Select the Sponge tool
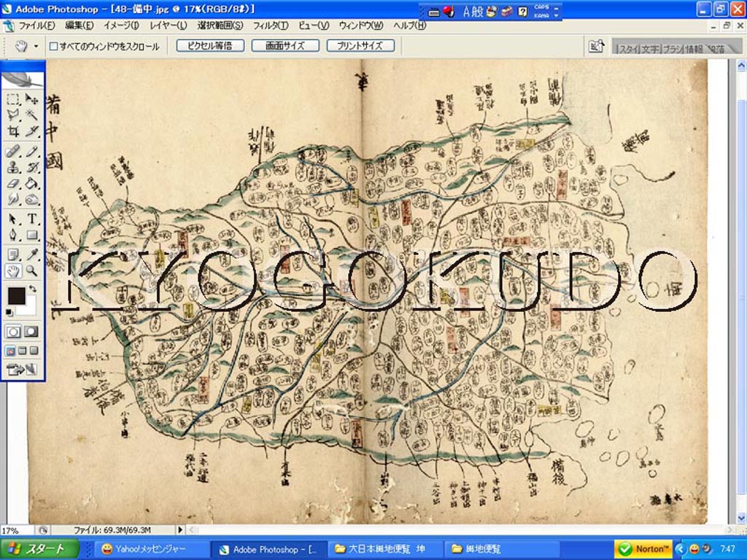The height and width of the screenshot is (560, 747). click(x=31, y=199)
